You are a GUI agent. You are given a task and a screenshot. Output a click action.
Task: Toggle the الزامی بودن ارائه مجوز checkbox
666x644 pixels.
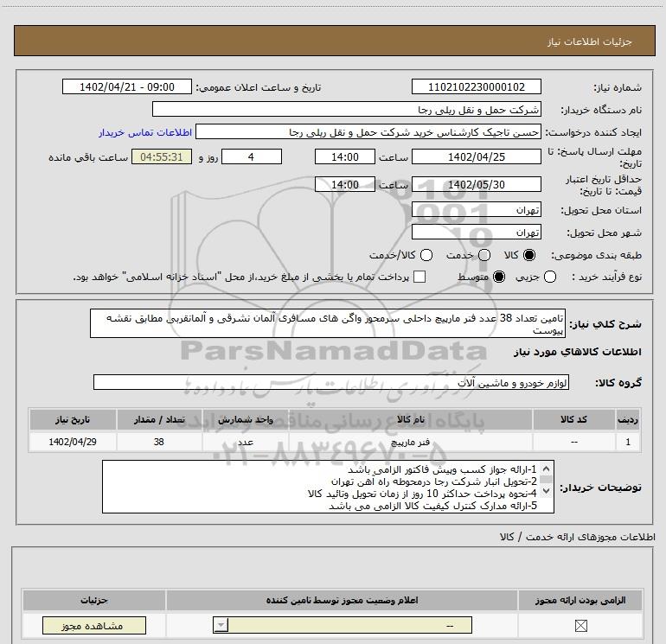pyautogui.click(x=580, y=625)
